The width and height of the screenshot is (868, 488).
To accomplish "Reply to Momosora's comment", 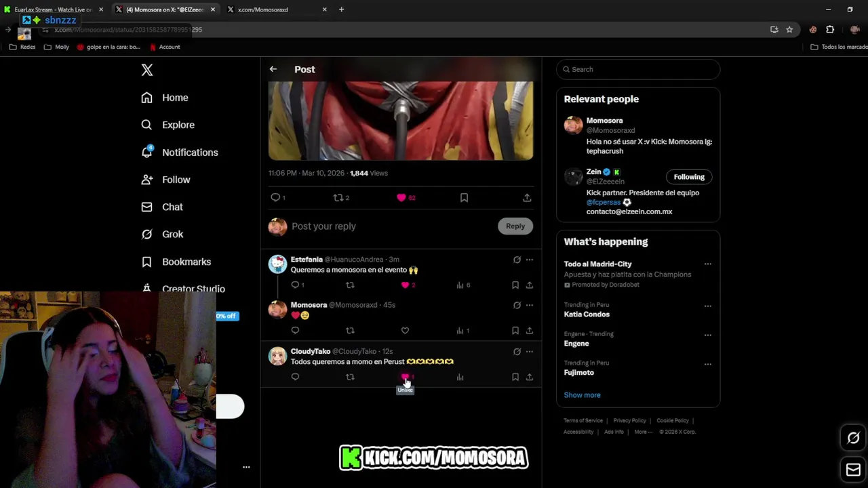I will pos(295,330).
